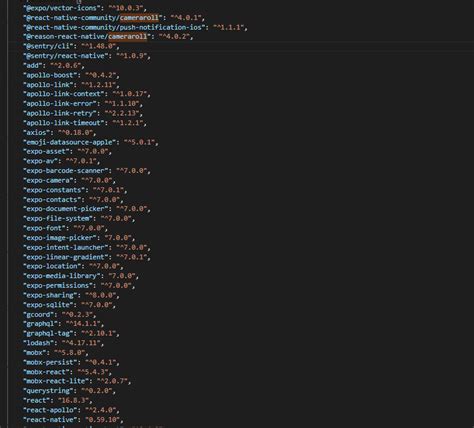The width and height of the screenshot is (474, 428).
Task: Select the highlighted cameraroll in @reason-react-native line
Action: tap(128, 36)
